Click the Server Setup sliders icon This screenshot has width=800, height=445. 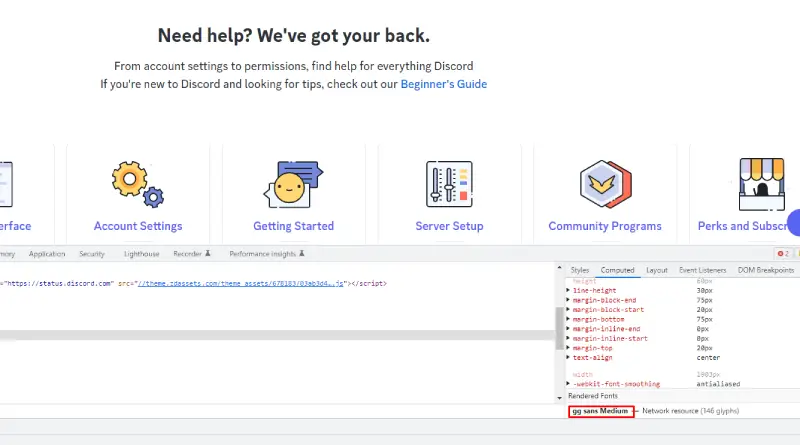[x=449, y=184]
